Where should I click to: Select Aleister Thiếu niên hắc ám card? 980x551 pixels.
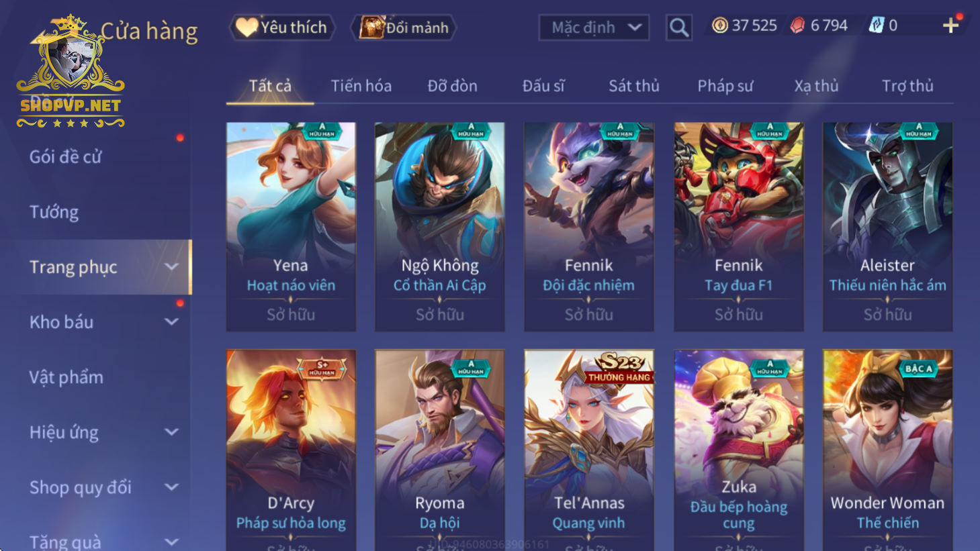(887, 227)
